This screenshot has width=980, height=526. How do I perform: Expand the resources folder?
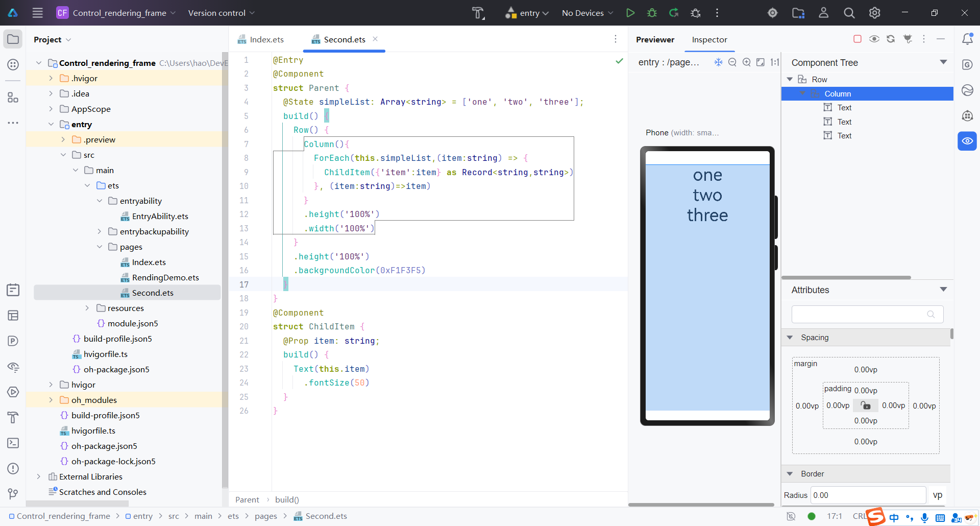[x=87, y=308]
